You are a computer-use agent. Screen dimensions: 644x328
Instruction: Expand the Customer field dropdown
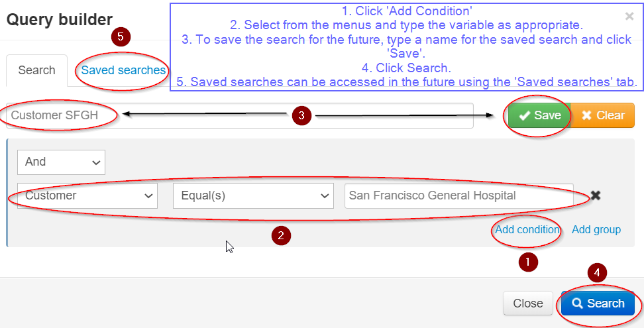pyautogui.click(x=87, y=195)
